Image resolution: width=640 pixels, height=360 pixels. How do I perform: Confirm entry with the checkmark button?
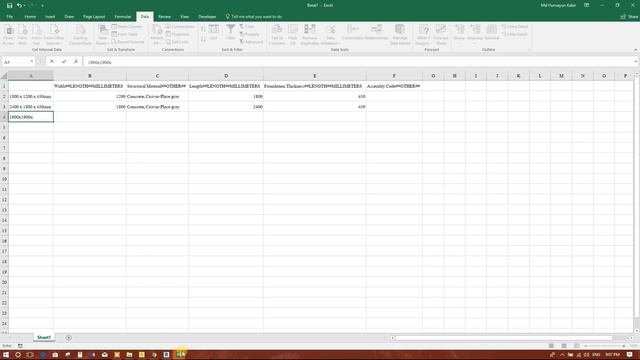64,62
